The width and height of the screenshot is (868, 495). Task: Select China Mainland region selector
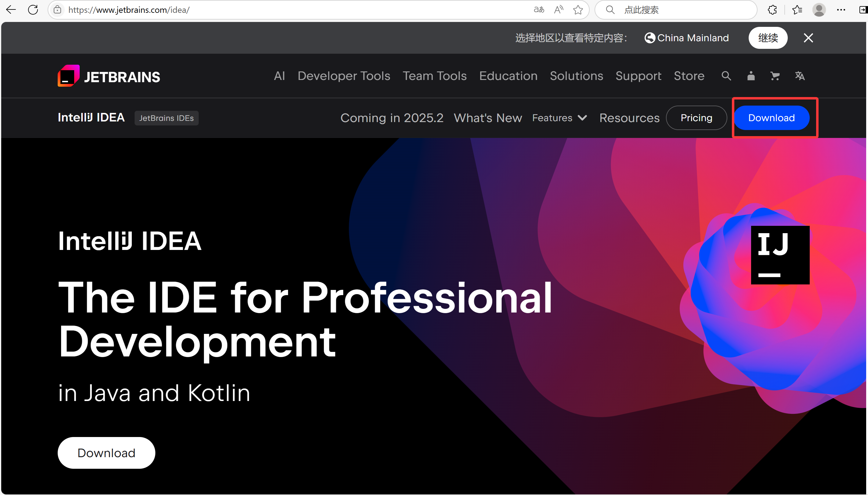686,38
